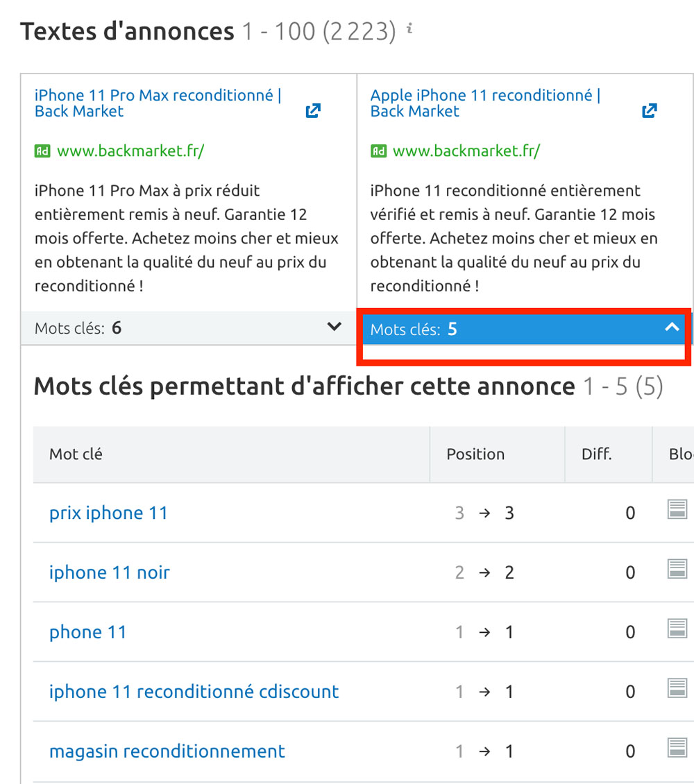Expand Mots clés 6 keyword list

pos(189,328)
